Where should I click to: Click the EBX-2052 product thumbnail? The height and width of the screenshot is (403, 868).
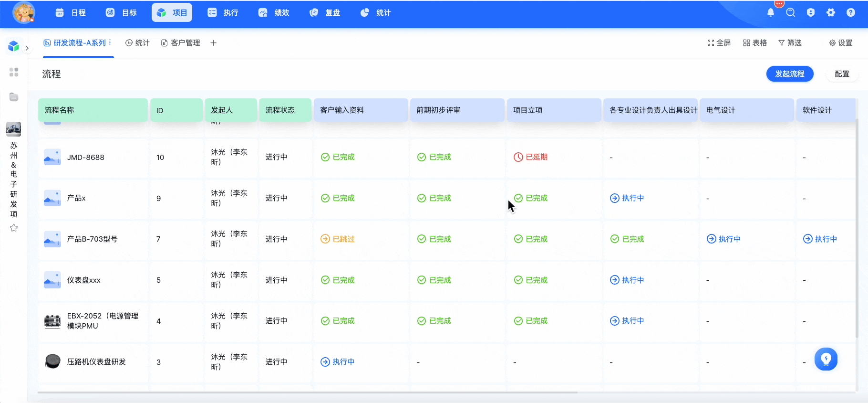[x=52, y=321]
